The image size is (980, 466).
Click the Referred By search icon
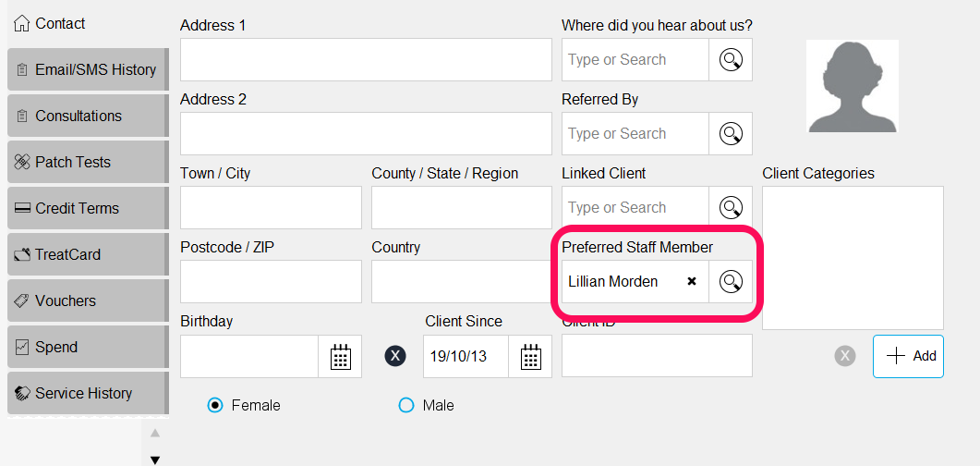point(731,133)
